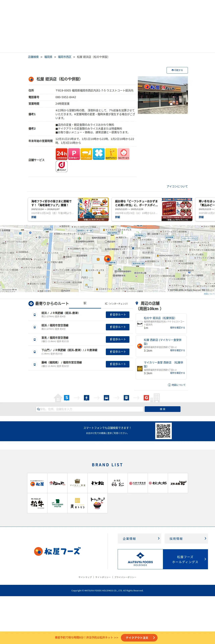Click the テイクアウト注文 button
The height and width of the screenshot is (644, 215).
click(x=139, y=637)
